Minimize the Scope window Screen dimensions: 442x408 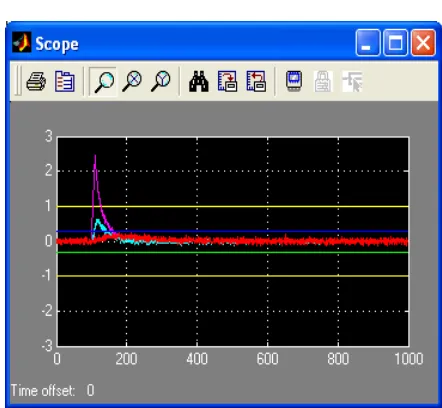(x=368, y=43)
